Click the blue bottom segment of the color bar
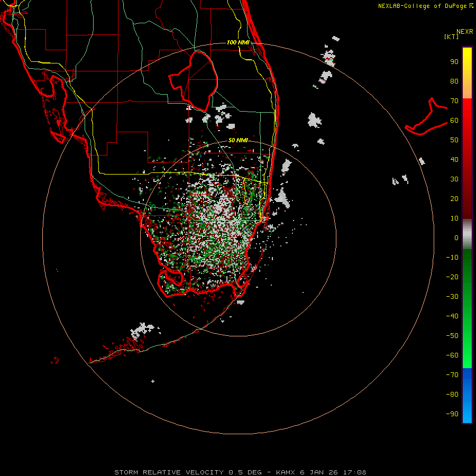Screen dimensions: 476x476 pyautogui.click(x=467, y=396)
